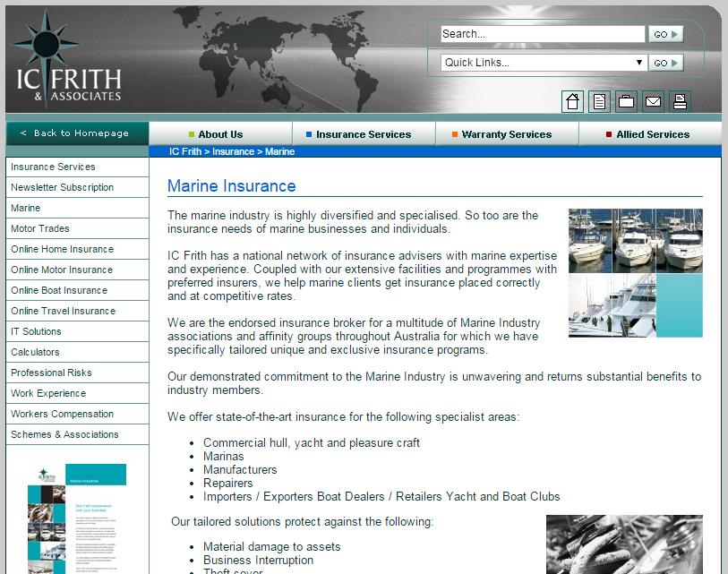The image size is (728, 574).
Task: Click the 'Marinas' bullet item
Action: [x=223, y=457]
